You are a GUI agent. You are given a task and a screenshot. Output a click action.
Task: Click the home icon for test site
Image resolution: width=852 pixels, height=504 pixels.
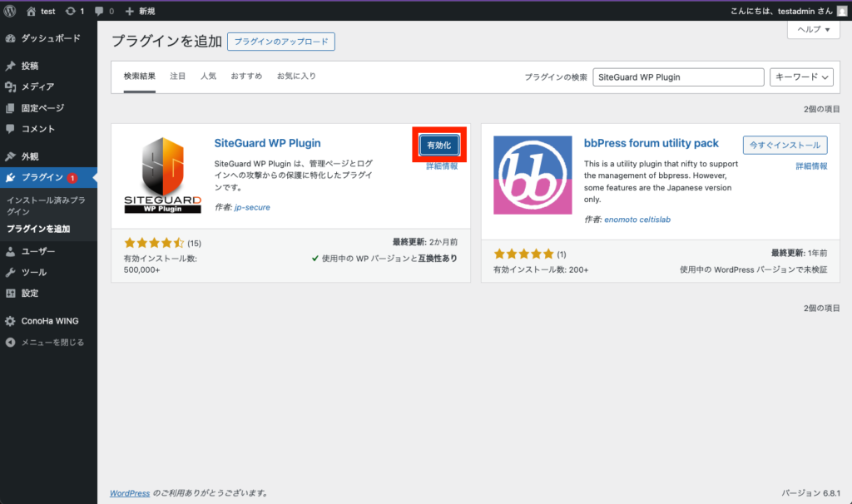(x=31, y=11)
